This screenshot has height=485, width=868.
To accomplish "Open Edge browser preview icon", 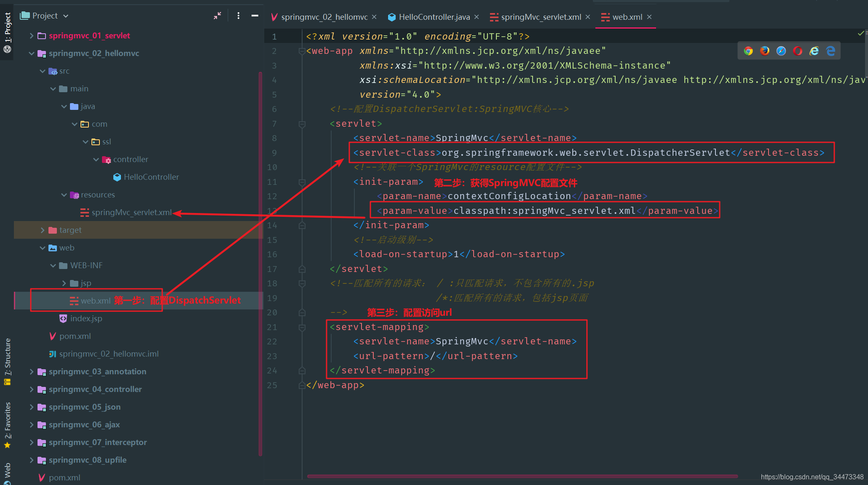I will [830, 51].
